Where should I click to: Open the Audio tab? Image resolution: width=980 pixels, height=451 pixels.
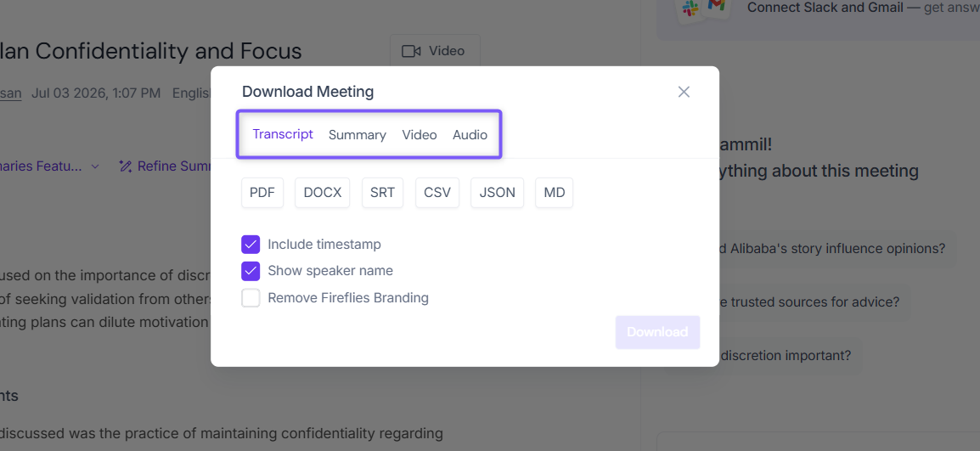[470, 135]
